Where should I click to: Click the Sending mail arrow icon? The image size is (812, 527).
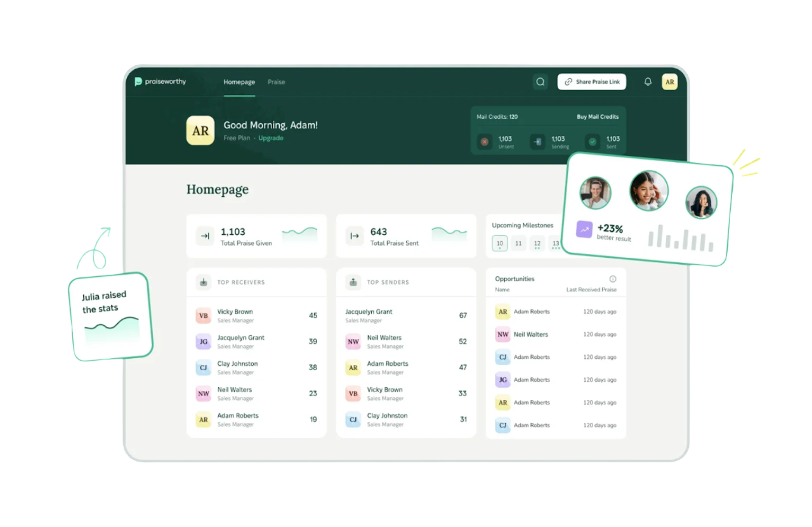coord(537,141)
